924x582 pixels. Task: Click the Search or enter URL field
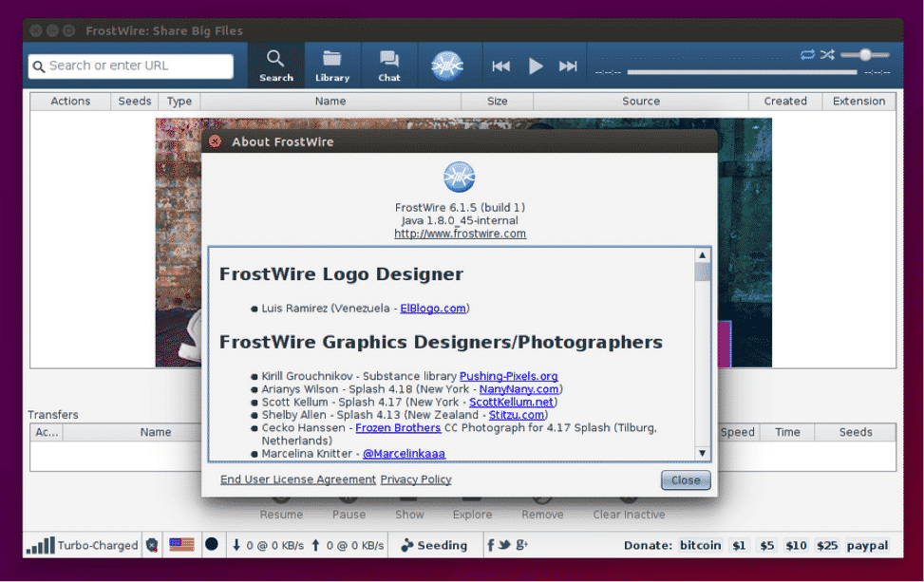131,66
